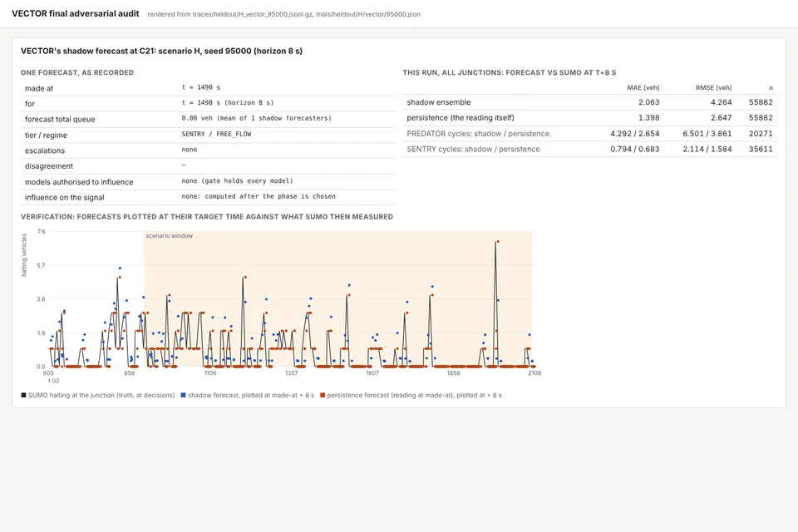Click the 'SENTRY / FREE_FLOW' value
The height and width of the screenshot is (532, 798).
216,134
